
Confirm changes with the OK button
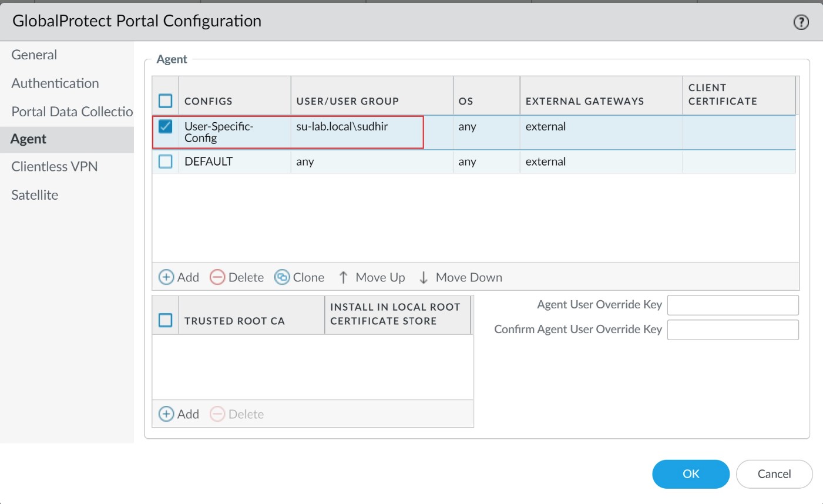691,474
